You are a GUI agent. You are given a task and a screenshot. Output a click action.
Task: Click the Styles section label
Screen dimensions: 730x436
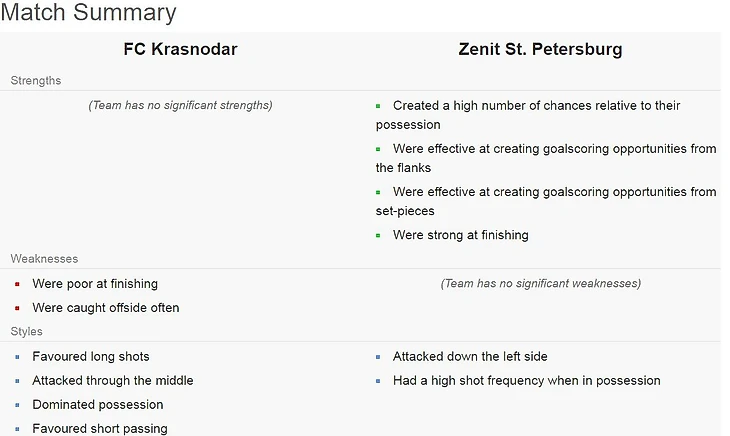coord(27,331)
